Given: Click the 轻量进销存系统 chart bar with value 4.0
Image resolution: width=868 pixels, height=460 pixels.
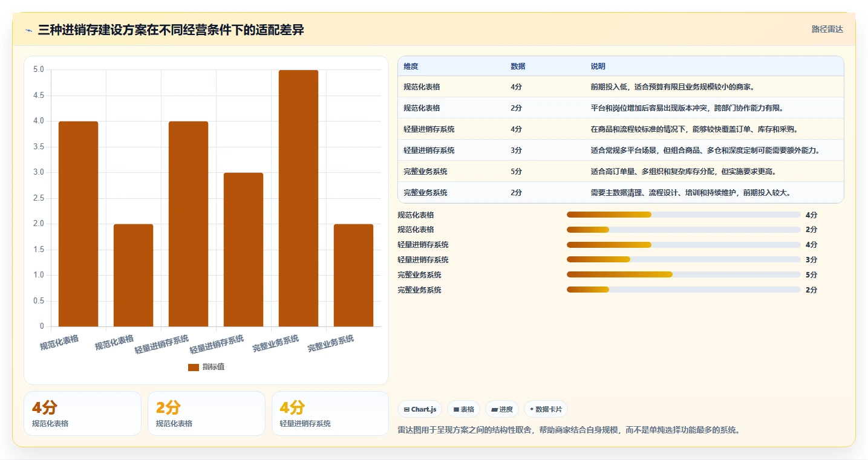Looking at the screenshot, I should pyautogui.click(x=188, y=224).
